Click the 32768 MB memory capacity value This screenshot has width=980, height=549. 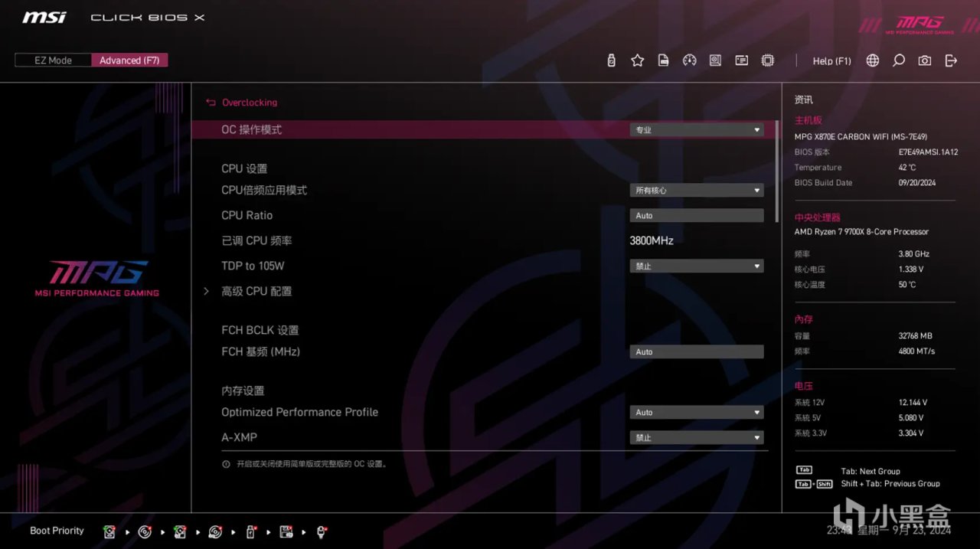tap(916, 336)
